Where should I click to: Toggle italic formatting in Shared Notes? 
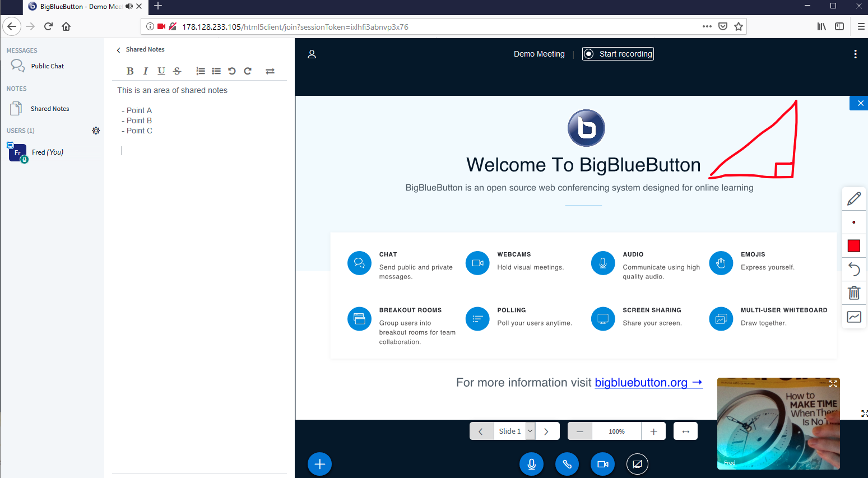coord(146,71)
